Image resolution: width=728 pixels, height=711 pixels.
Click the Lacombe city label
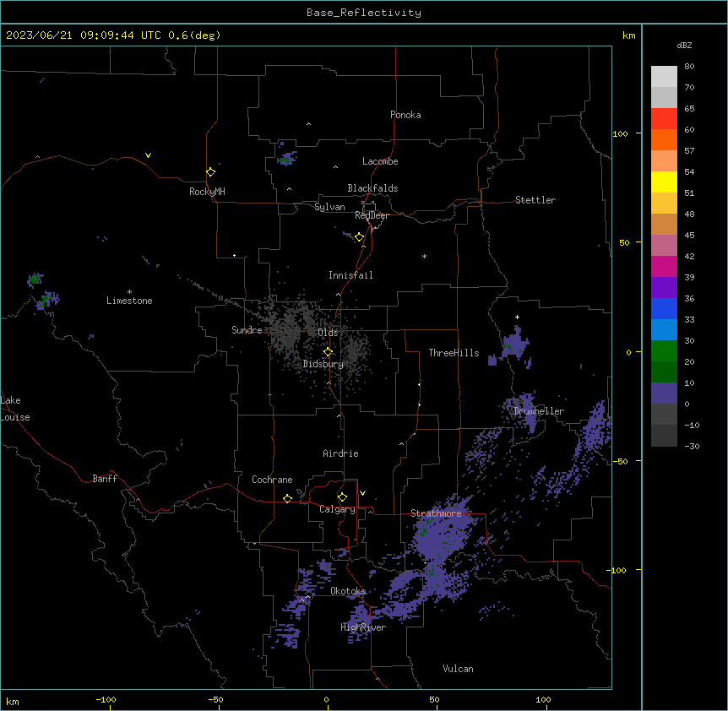pos(380,161)
